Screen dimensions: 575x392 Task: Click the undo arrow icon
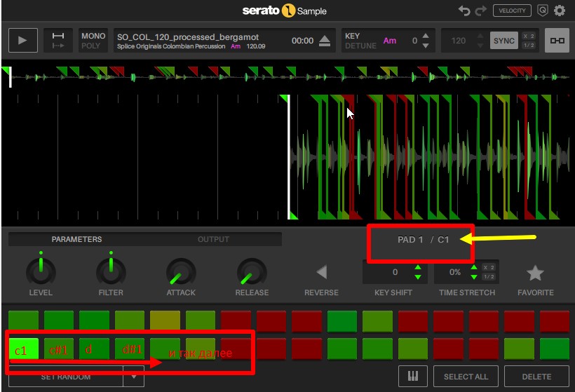click(x=464, y=11)
